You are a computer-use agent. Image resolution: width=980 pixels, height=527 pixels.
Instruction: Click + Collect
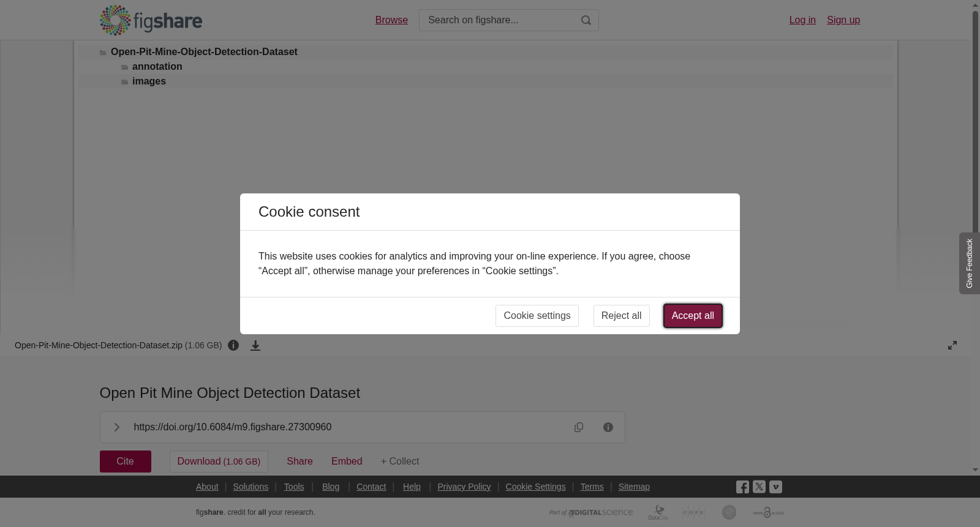[400, 462]
